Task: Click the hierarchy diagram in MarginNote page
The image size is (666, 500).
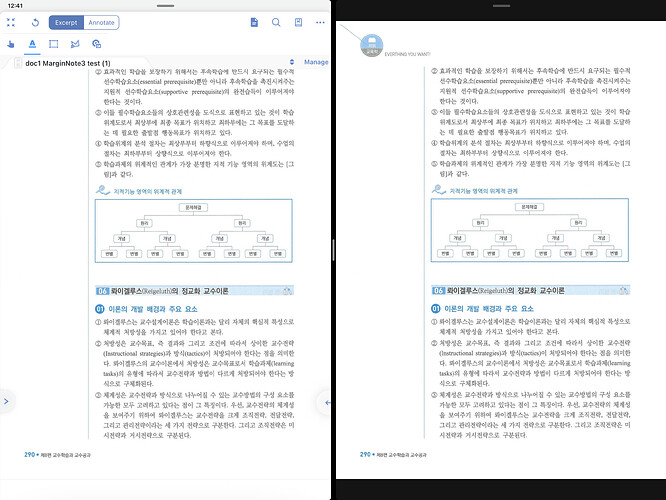Action: point(194,231)
